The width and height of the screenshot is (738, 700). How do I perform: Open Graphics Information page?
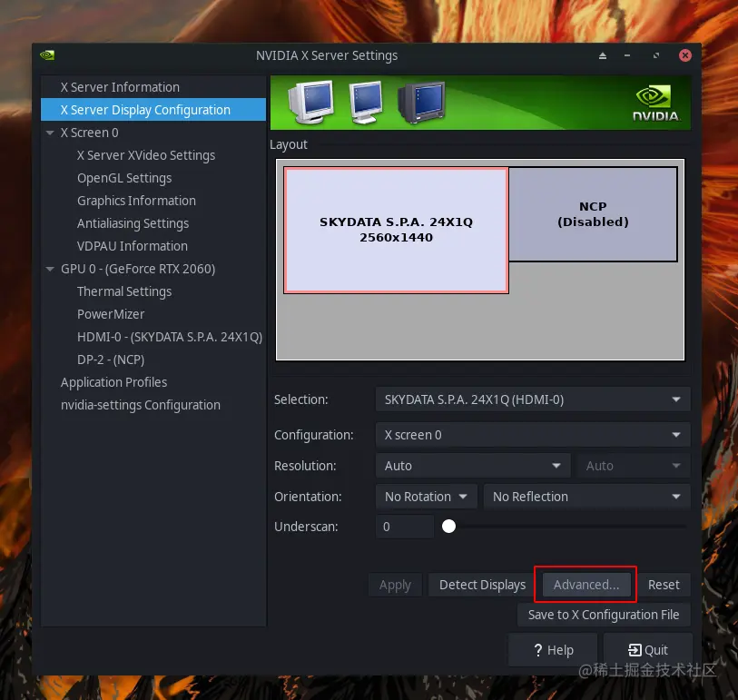point(153,201)
